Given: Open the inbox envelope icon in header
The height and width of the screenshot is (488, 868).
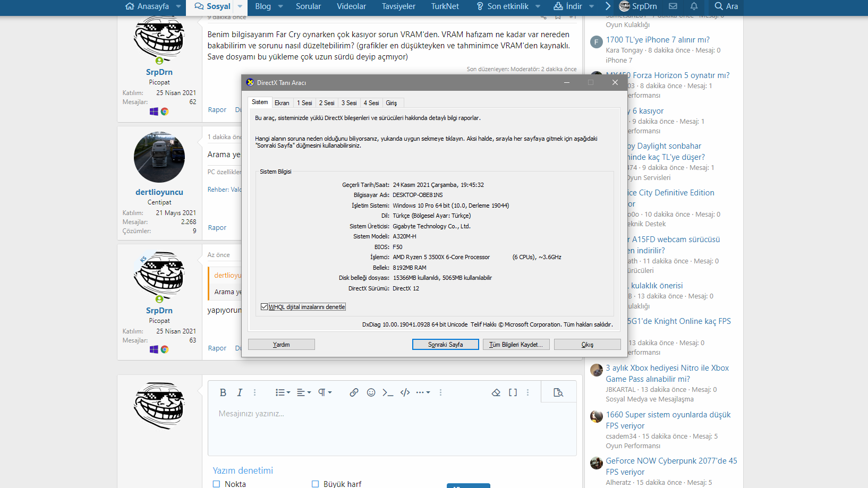Looking at the screenshot, I should tap(673, 6).
